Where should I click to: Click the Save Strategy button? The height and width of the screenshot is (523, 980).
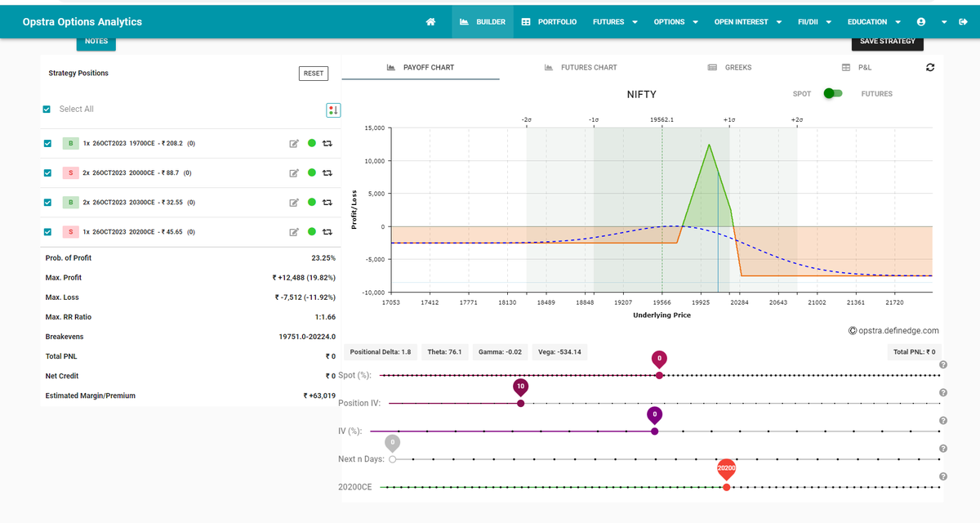(888, 42)
